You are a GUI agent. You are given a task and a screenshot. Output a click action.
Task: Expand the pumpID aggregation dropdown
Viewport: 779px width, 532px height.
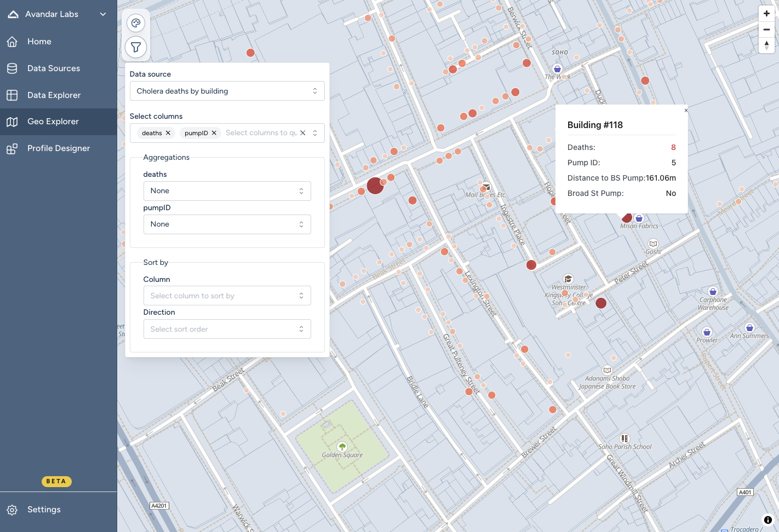tap(227, 224)
